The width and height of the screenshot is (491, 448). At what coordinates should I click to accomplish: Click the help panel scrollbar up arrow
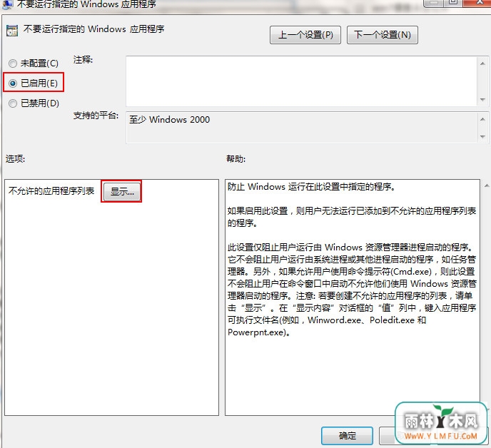tap(487, 185)
